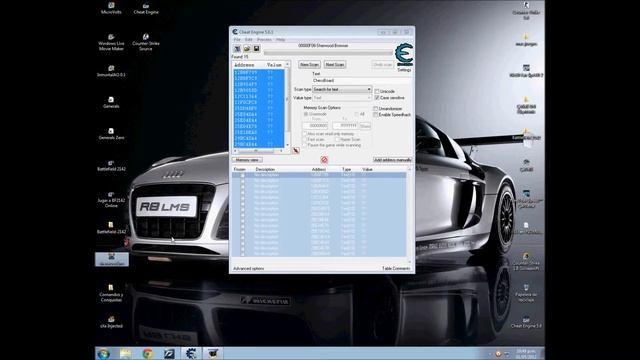
Task: Open Windows Live Movie Maker desktop icon
Action: (x=111, y=42)
